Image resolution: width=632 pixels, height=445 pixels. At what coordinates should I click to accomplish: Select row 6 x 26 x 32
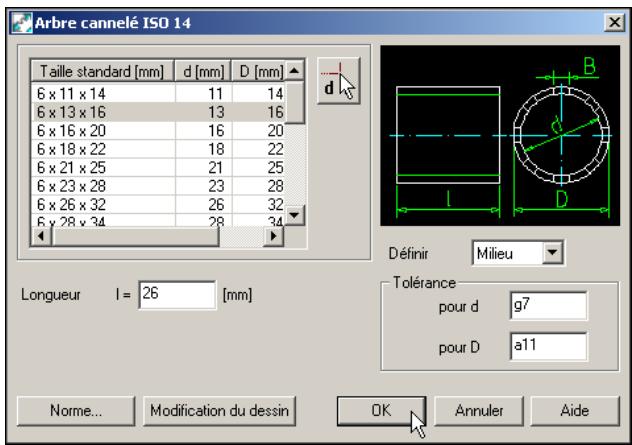[x=158, y=205]
